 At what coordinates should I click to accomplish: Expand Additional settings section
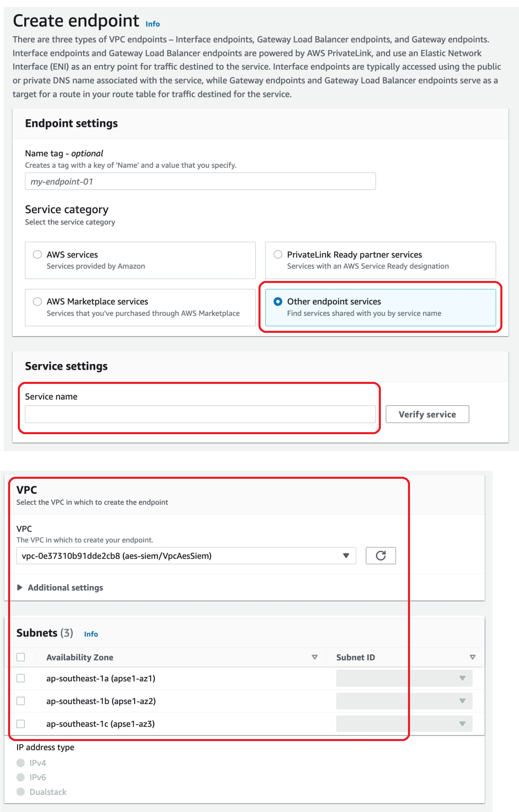click(x=65, y=587)
